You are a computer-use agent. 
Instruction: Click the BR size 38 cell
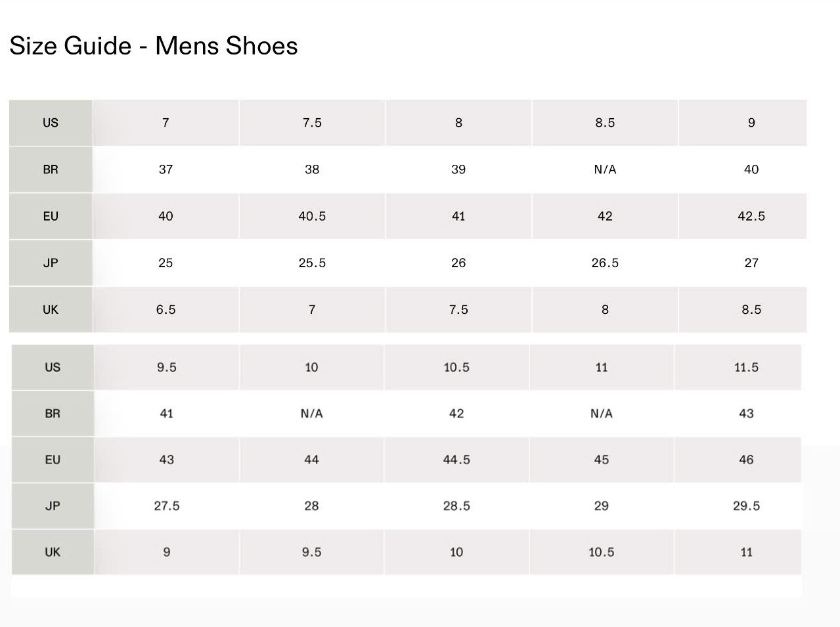coord(312,169)
